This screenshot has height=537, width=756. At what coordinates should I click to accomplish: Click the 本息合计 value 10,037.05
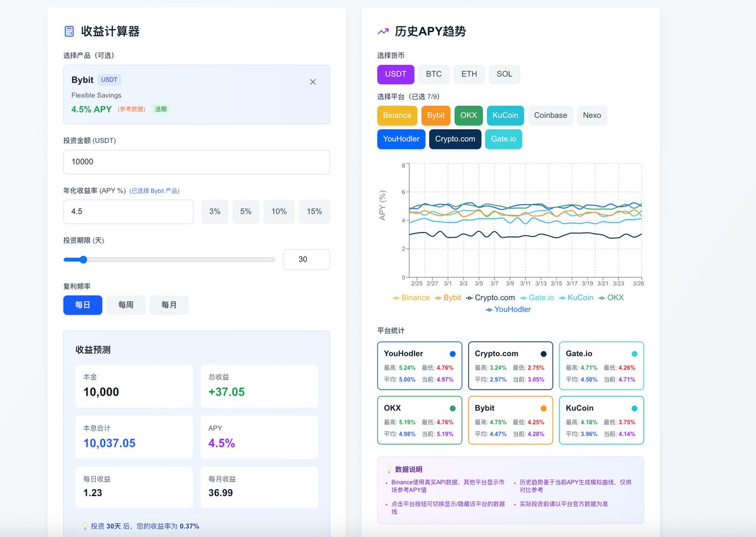click(x=109, y=443)
